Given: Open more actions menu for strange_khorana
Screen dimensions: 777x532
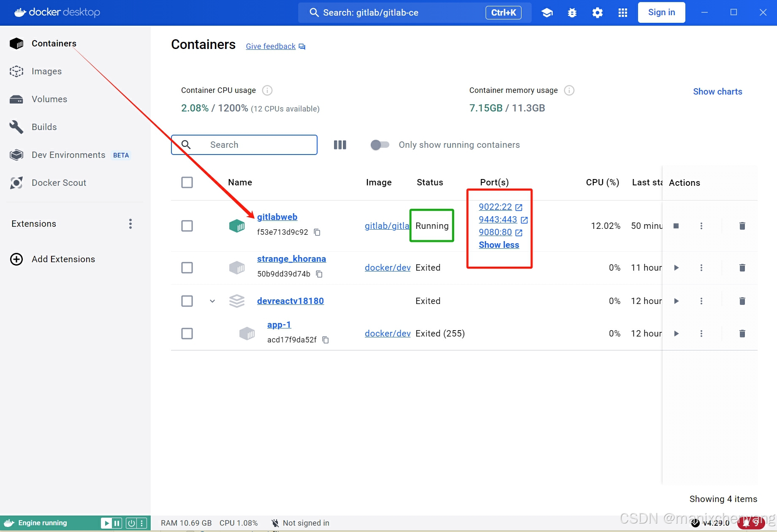Looking at the screenshot, I should click(x=701, y=268).
